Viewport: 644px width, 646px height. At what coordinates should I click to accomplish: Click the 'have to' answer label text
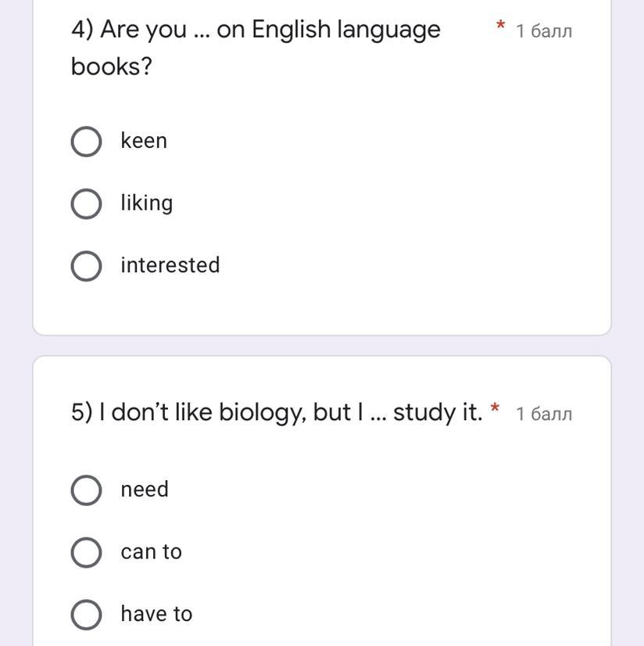[156, 614]
